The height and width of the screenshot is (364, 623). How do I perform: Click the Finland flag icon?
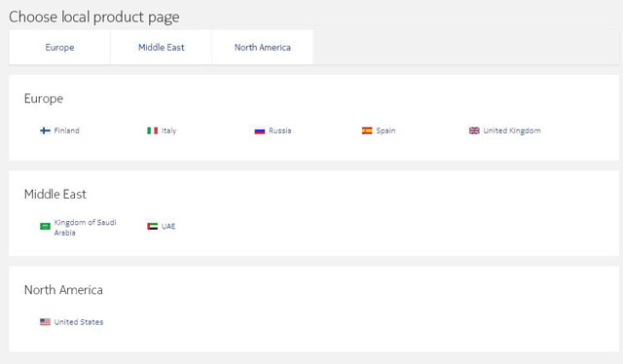(x=45, y=130)
